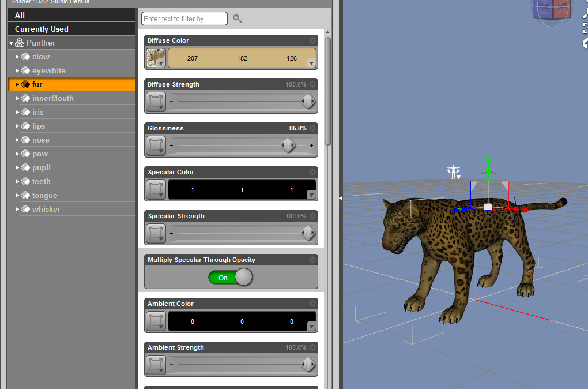Viewport: 588px width, 389px height.
Task: Select the paw surface
Action: pos(71,154)
